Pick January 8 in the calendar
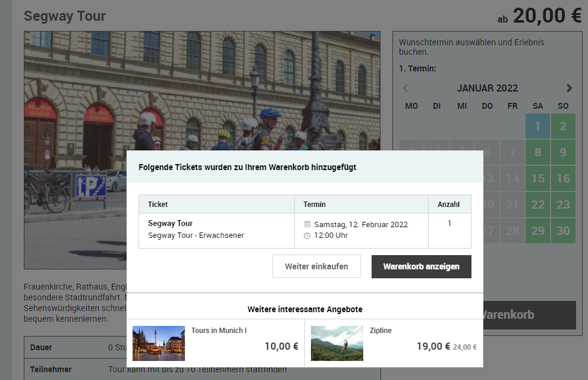The image size is (588, 380). coord(537,152)
